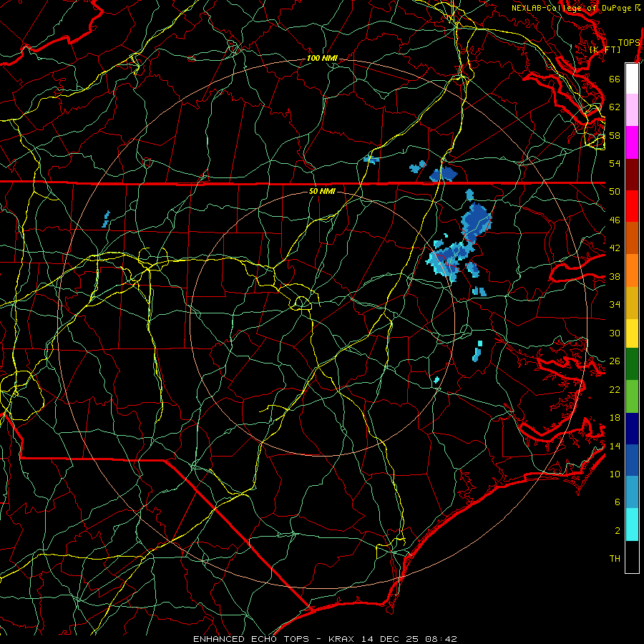Click the black TH legend swatch

click(632, 557)
